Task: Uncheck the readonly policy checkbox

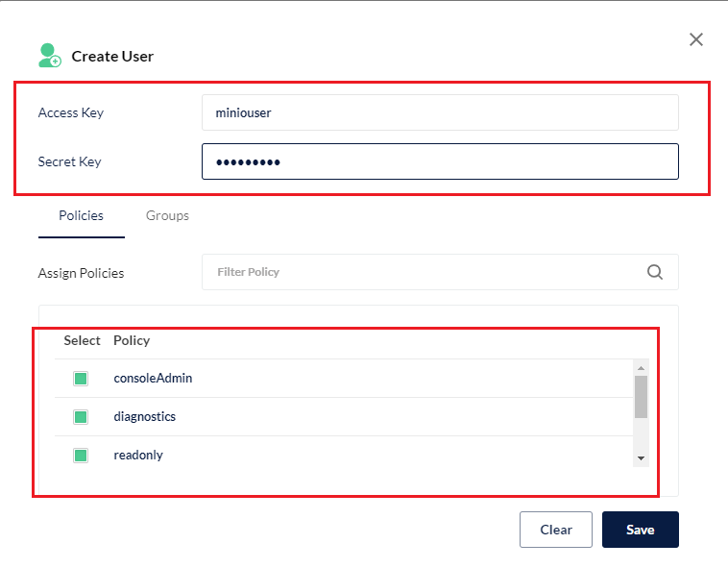Action: (81, 456)
